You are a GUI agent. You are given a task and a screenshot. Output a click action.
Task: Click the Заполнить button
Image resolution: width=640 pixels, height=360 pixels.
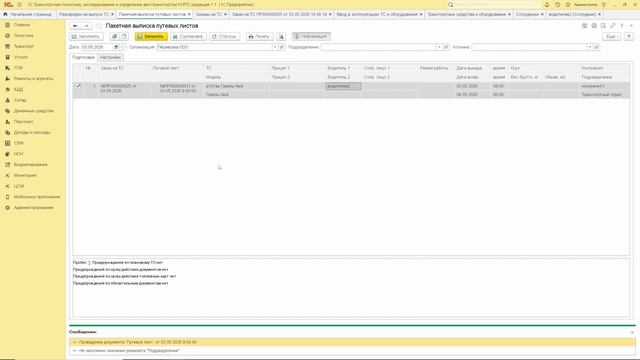point(86,36)
